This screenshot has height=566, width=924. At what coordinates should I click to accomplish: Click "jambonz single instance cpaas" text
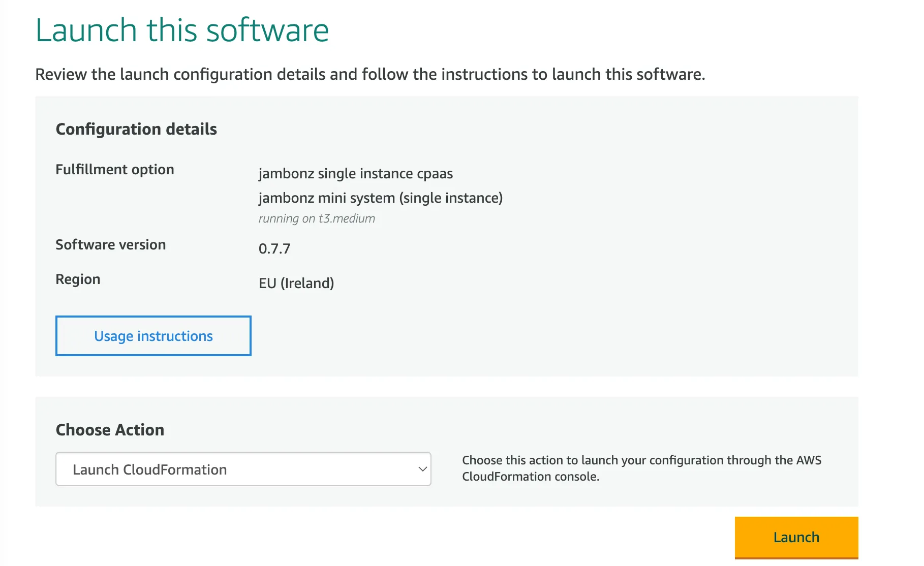[x=355, y=173]
